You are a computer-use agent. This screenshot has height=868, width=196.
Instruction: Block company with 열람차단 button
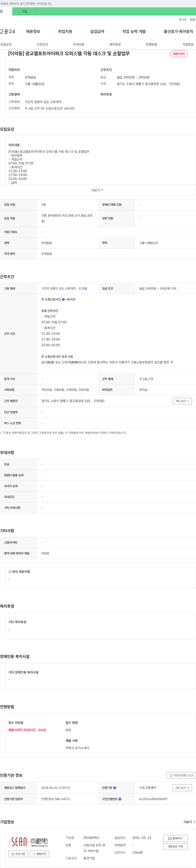pyautogui.click(x=39, y=853)
